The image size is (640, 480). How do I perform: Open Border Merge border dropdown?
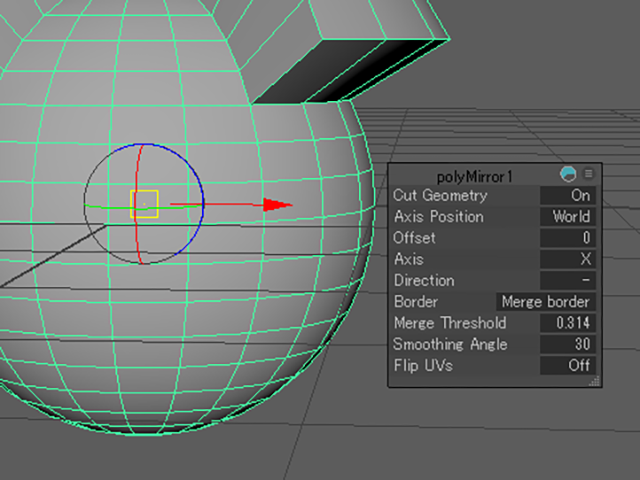tap(546, 302)
